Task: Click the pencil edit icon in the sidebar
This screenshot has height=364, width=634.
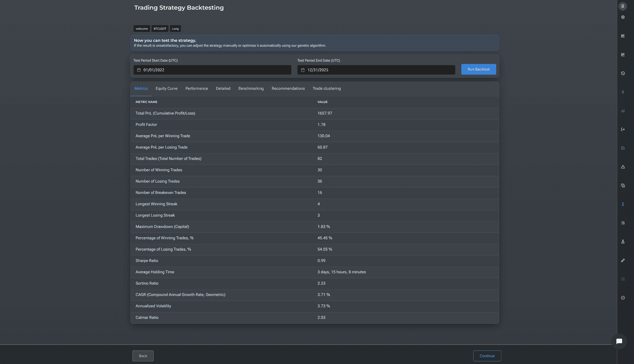Action: [x=623, y=260]
